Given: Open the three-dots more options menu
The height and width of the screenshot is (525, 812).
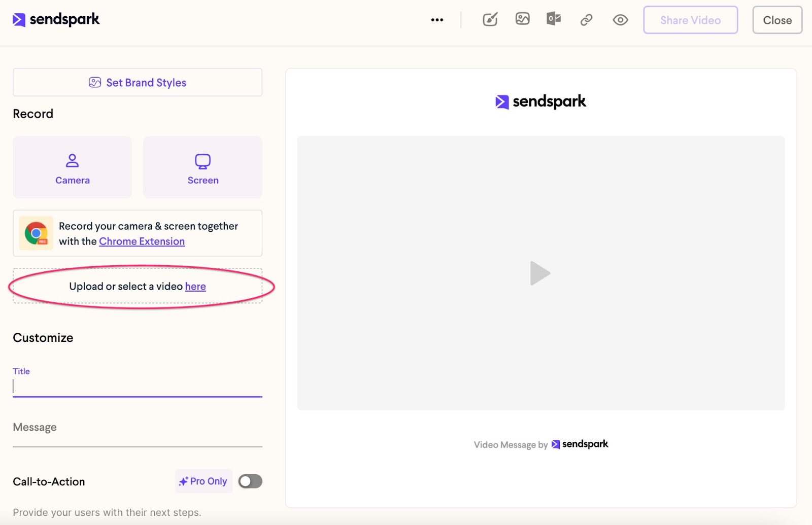Looking at the screenshot, I should coord(437,20).
